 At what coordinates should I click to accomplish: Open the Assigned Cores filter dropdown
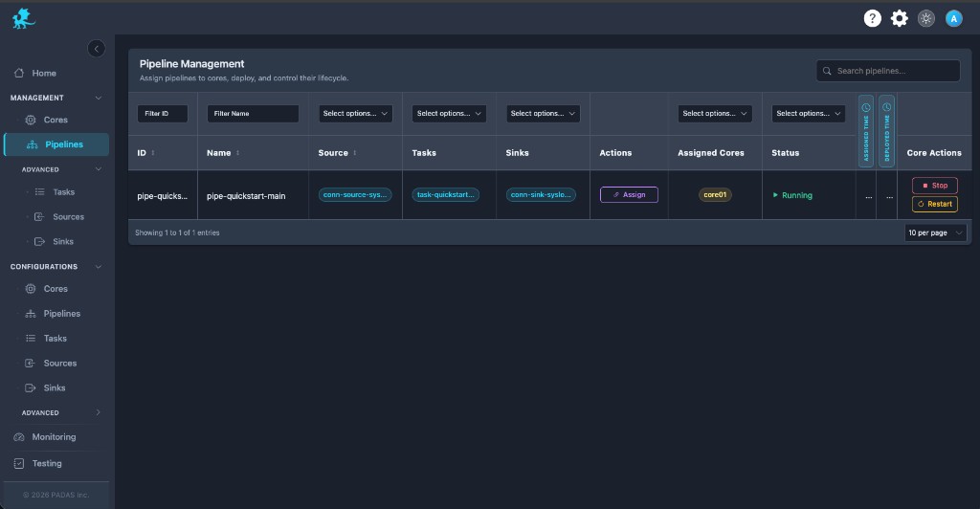click(x=715, y=114)
